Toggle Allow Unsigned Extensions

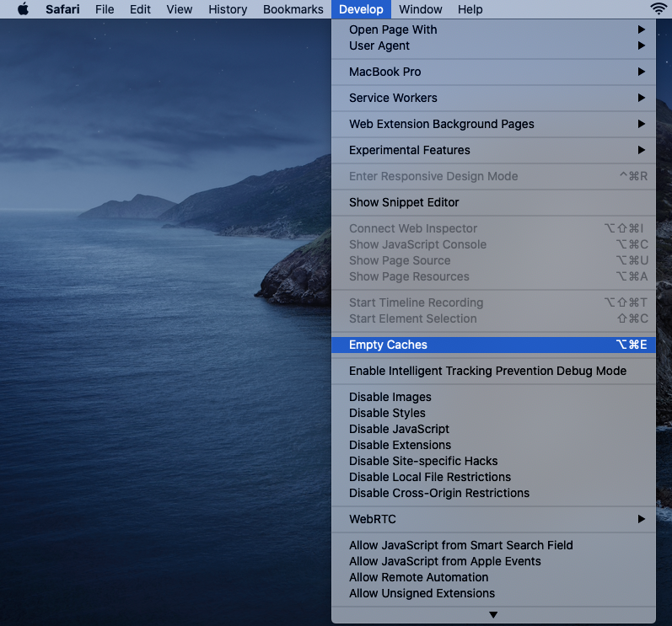click(x=493, y=593)
